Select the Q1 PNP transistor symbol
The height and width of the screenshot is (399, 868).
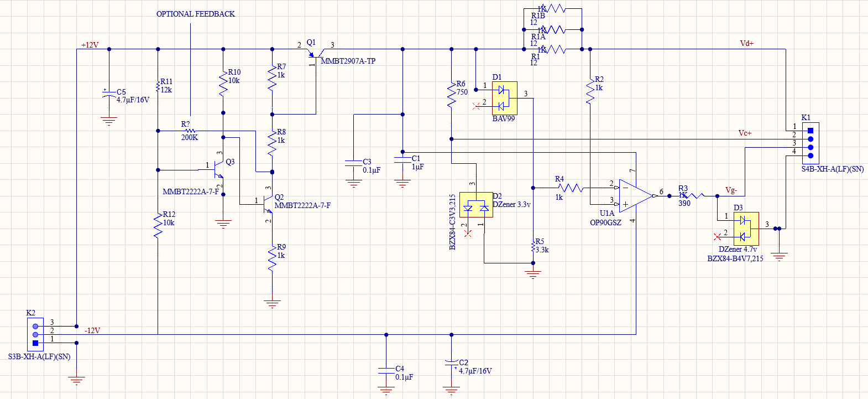(316, 52)
